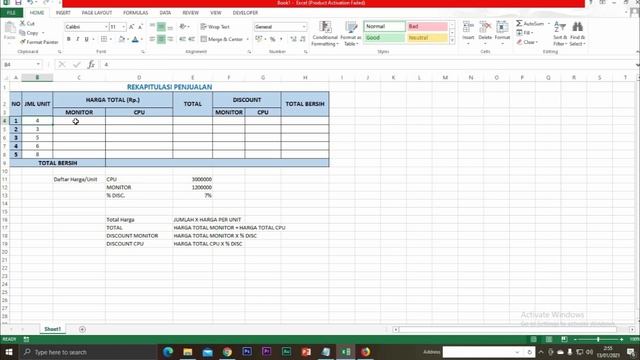Apply the Neutral cell style
The image size is (640, 360).
[427, 38]
